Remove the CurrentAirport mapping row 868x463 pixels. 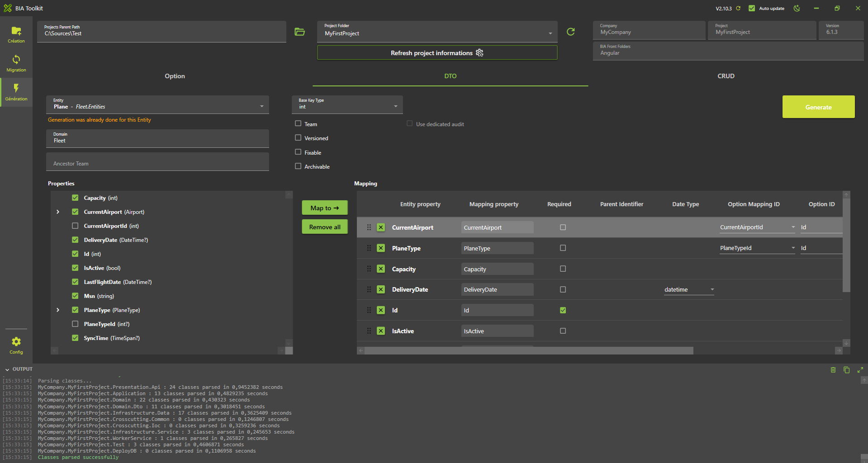coord(381,227)
